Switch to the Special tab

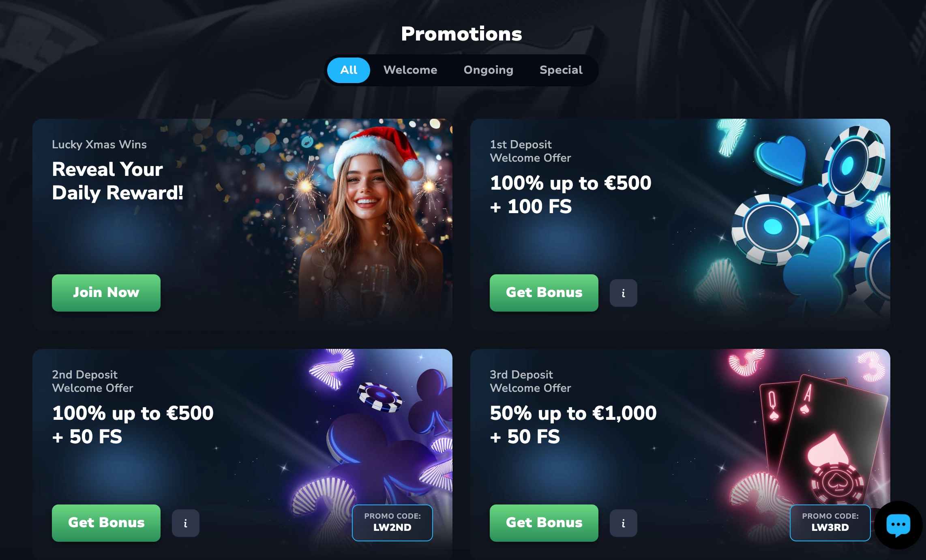pyautogui.click(x=561, y=70)
